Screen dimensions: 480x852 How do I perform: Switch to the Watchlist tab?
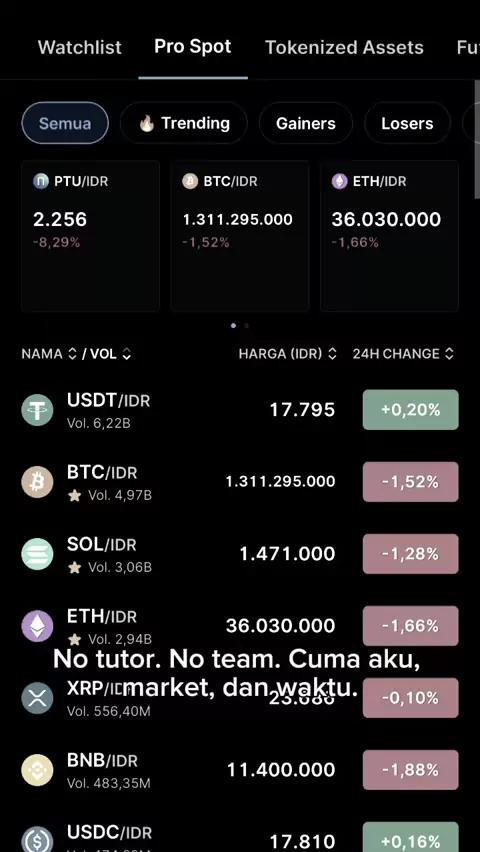(80, 47)
